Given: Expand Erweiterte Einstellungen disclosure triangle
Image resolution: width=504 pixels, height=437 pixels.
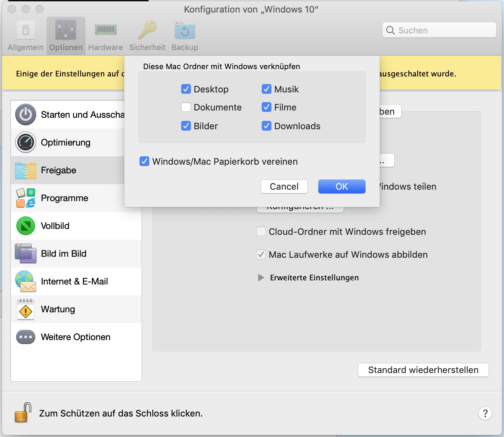Looking at the screenshot, I should click(x=261, y=278).
